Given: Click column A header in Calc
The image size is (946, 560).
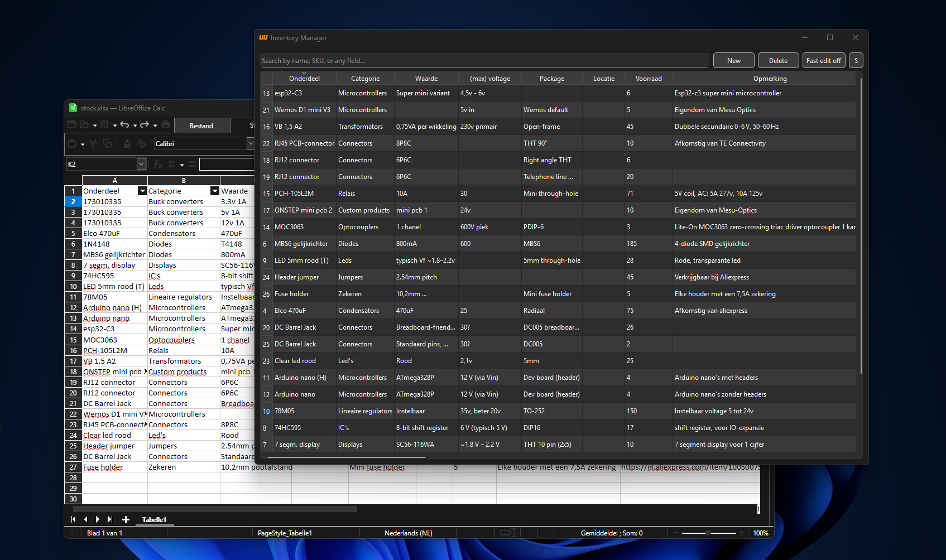Looking at the screenshot, I should [115, 180].
